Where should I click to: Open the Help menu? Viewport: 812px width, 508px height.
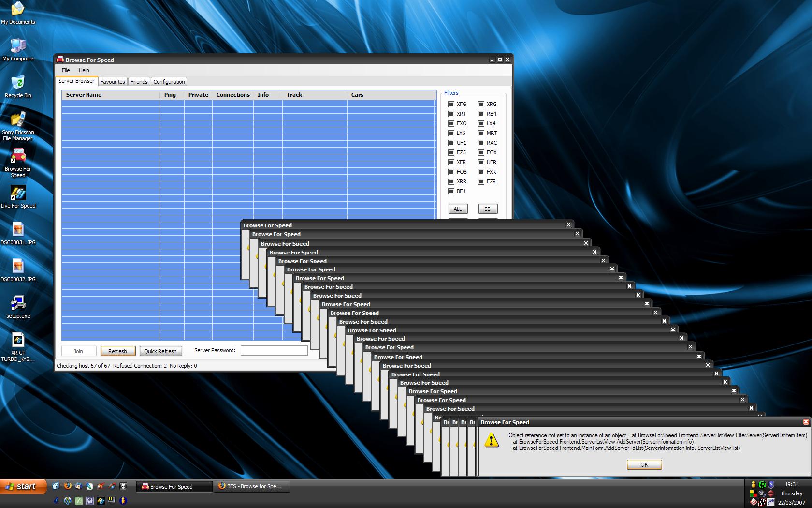pyautogui.click(x=84, y=70)
